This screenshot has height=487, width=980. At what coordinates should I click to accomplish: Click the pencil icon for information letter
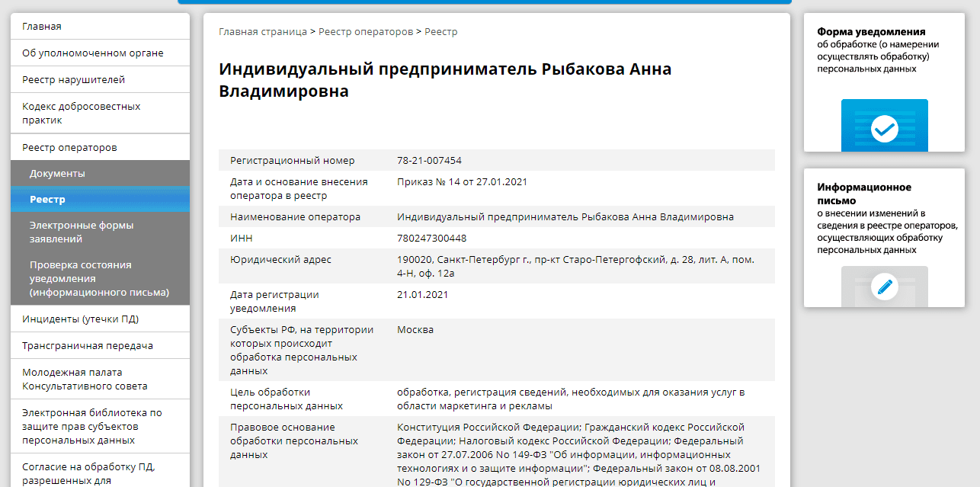click(884, 287)
